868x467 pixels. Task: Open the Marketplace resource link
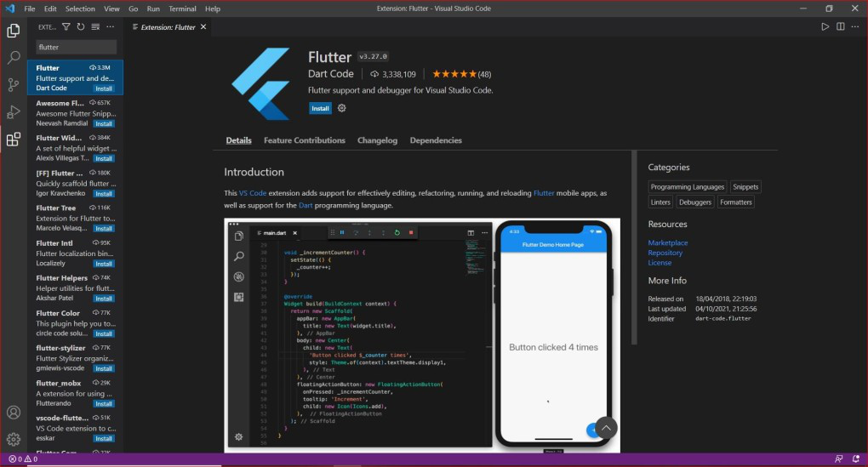coord(668,242)
